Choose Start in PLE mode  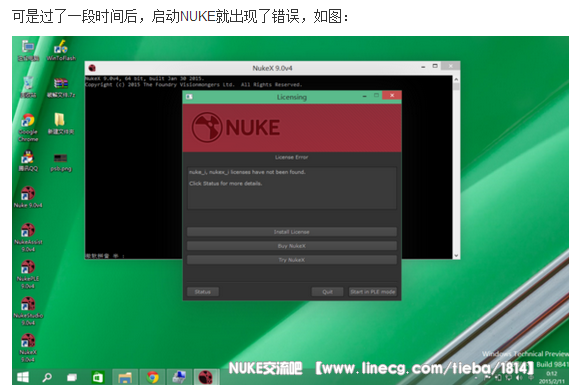click(373, 292)
